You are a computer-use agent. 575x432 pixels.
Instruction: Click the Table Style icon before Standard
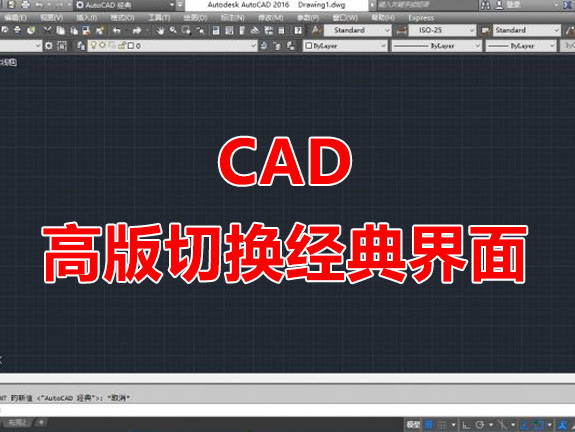(486, 30)
